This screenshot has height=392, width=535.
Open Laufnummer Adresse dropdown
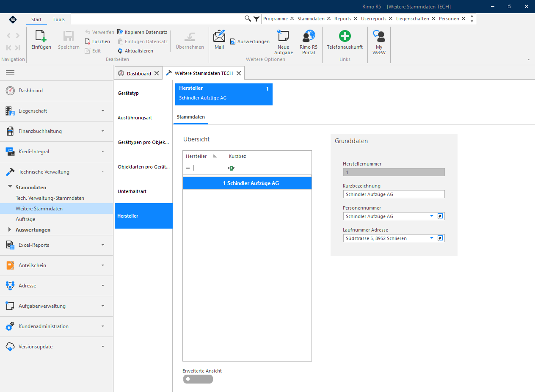point(432,238)
